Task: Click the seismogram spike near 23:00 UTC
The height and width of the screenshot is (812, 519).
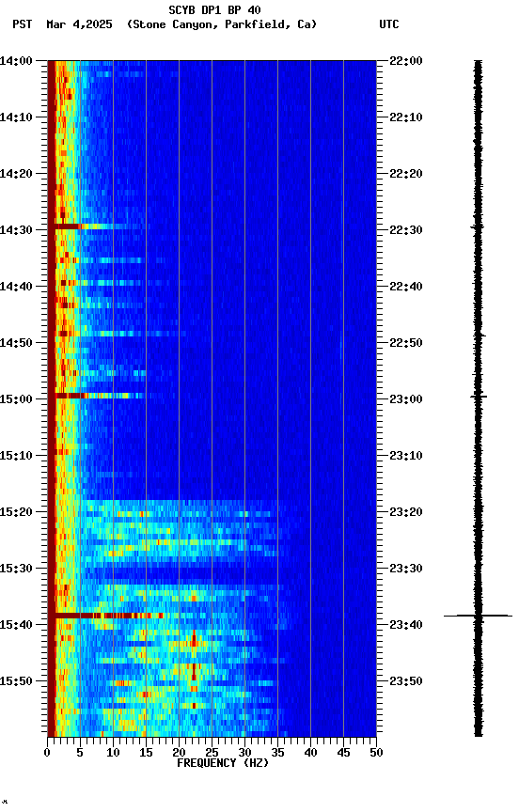Action: [479, 397]
